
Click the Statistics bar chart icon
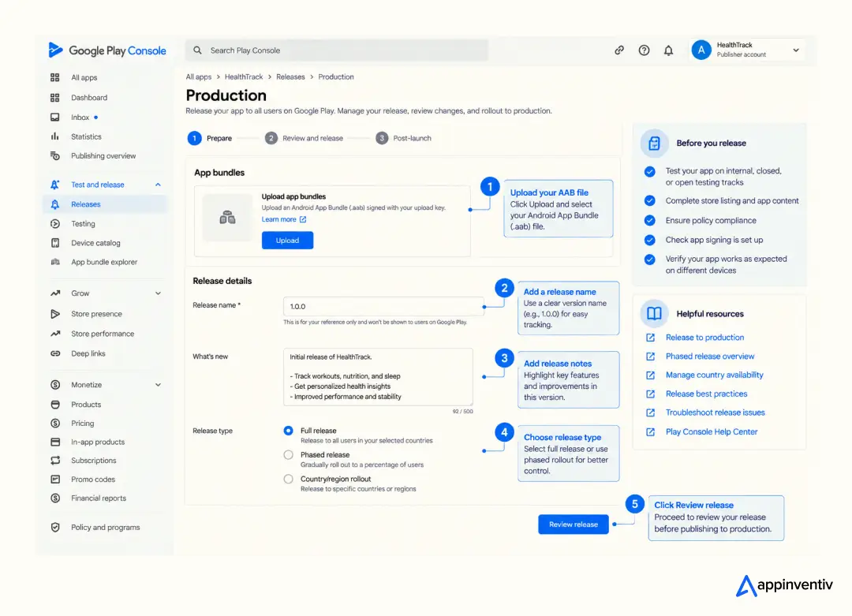(x=55, y=137)
